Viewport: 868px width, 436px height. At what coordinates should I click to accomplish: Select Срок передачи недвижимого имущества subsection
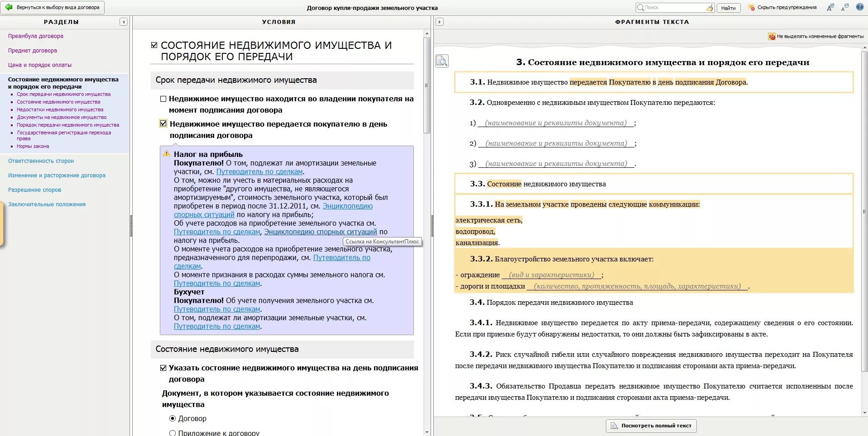(x=63, y=94)
